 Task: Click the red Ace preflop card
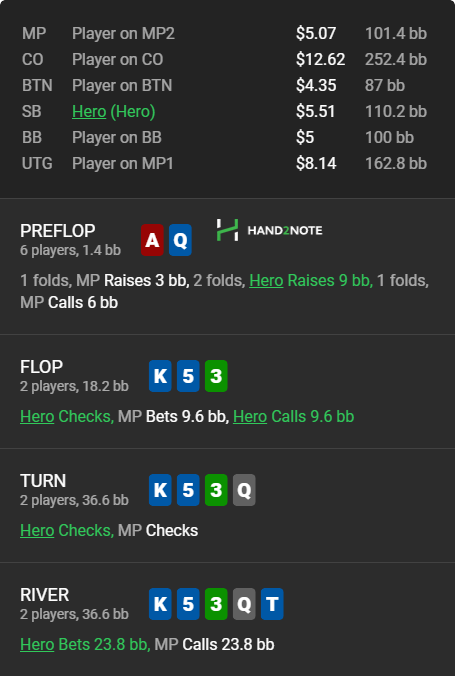click(x=152, y=240)
